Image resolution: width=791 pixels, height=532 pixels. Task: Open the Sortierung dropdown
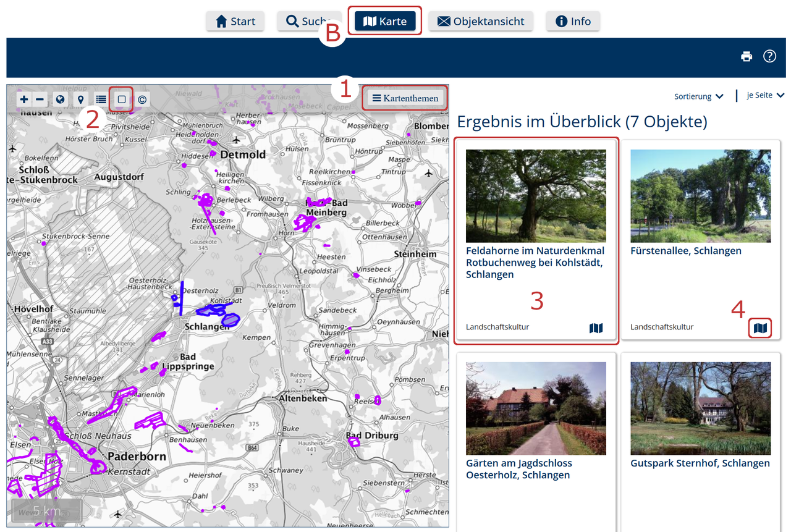[698, 96]
